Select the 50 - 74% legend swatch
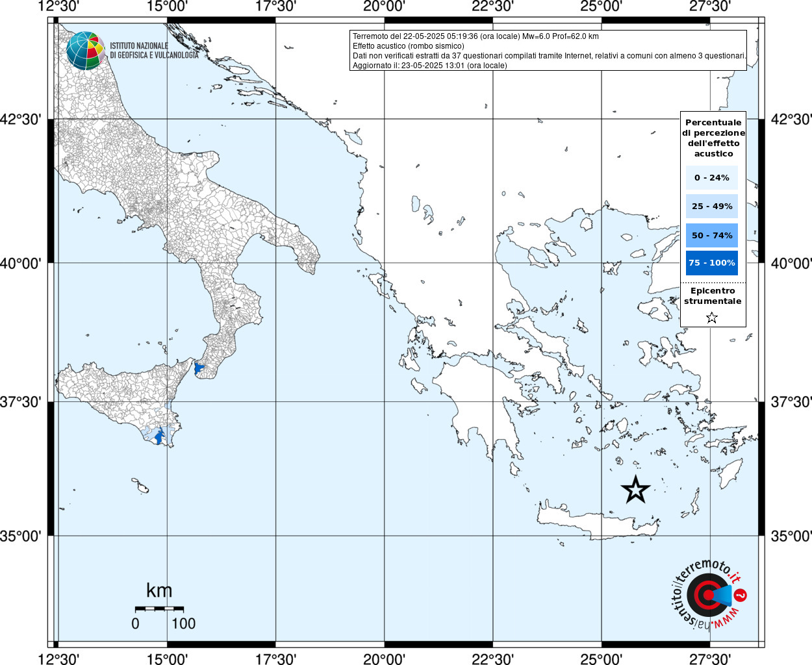This screenshot has width=812, height=665. click(711, 235)
